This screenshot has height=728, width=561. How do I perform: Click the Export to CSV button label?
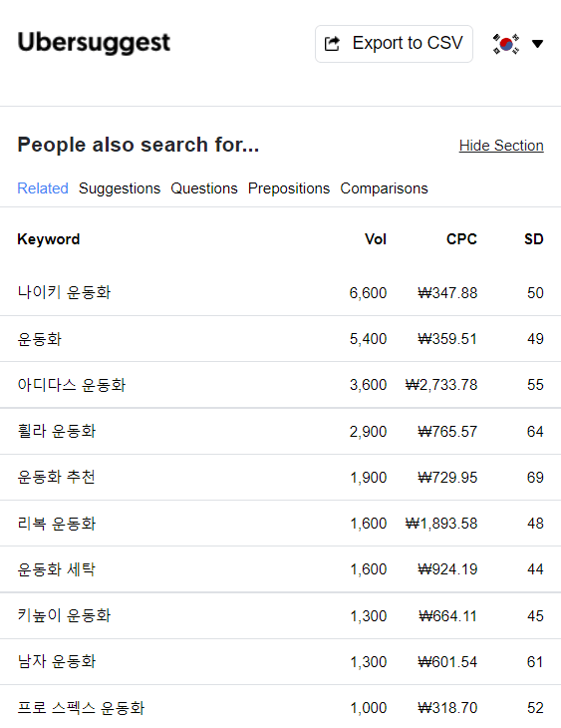pos(408,43)
